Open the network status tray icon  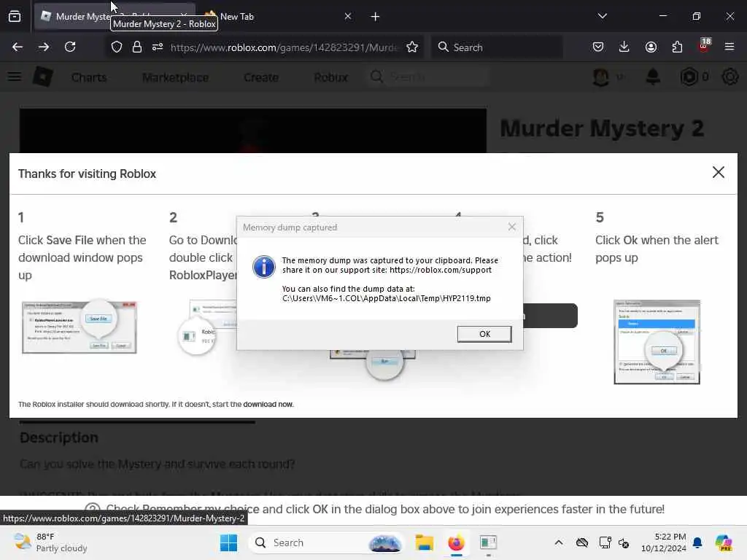(605, 542)
